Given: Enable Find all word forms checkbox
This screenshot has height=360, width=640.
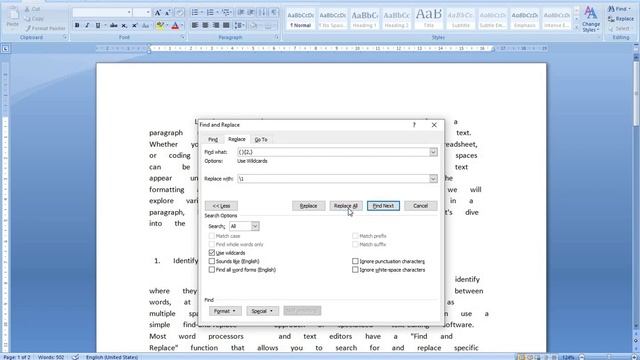Looking at the screenshot, I should (211, 270).
